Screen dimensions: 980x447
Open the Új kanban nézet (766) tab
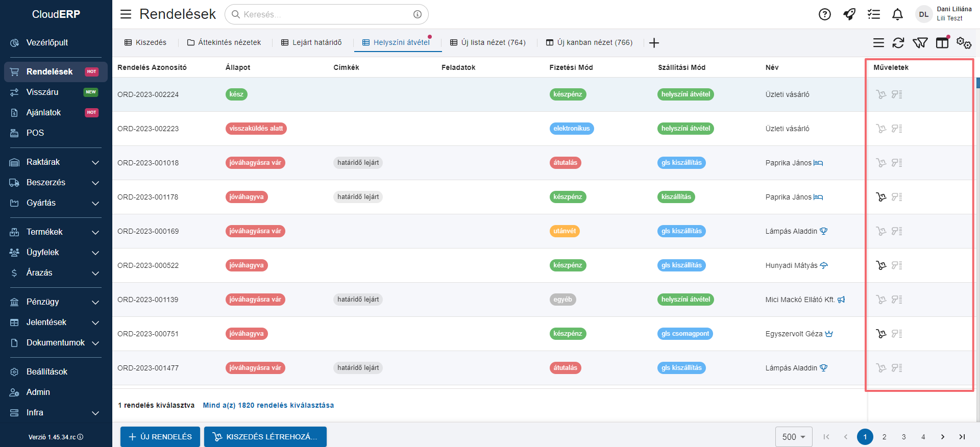point(589,42)
